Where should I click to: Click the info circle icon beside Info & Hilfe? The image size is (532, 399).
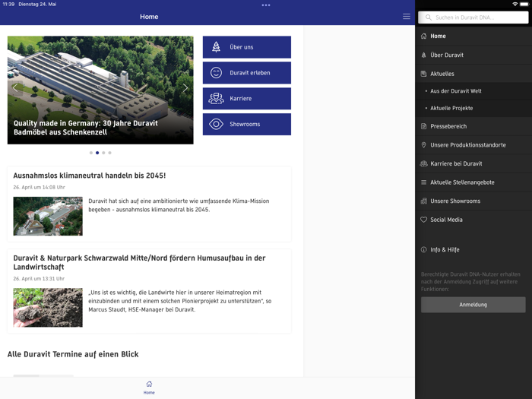424,250
